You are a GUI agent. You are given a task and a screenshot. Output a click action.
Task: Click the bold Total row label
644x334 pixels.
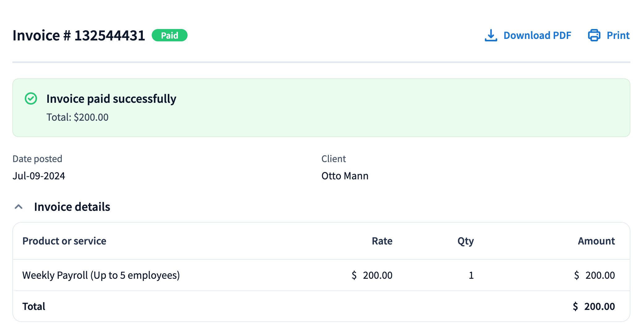click(34, 307)
